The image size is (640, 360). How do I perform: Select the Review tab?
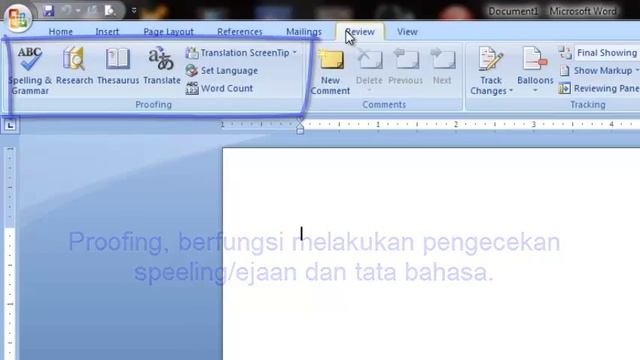point(360,32)
